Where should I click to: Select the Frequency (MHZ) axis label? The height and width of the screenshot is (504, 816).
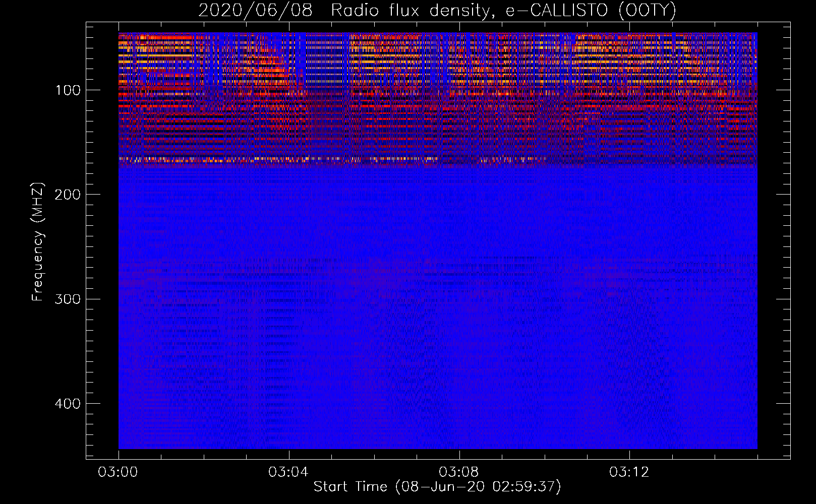[x=38, y=242]
